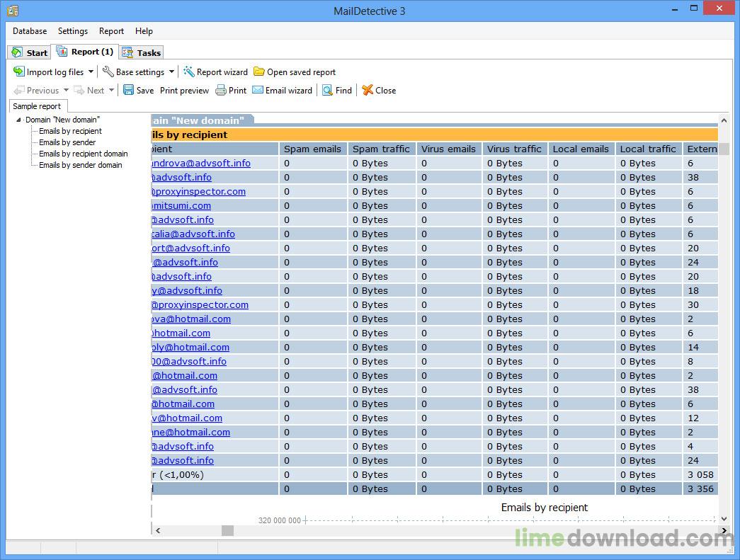Select the Sample report tab
Screen dimensions: 740x560
(37, 106)
